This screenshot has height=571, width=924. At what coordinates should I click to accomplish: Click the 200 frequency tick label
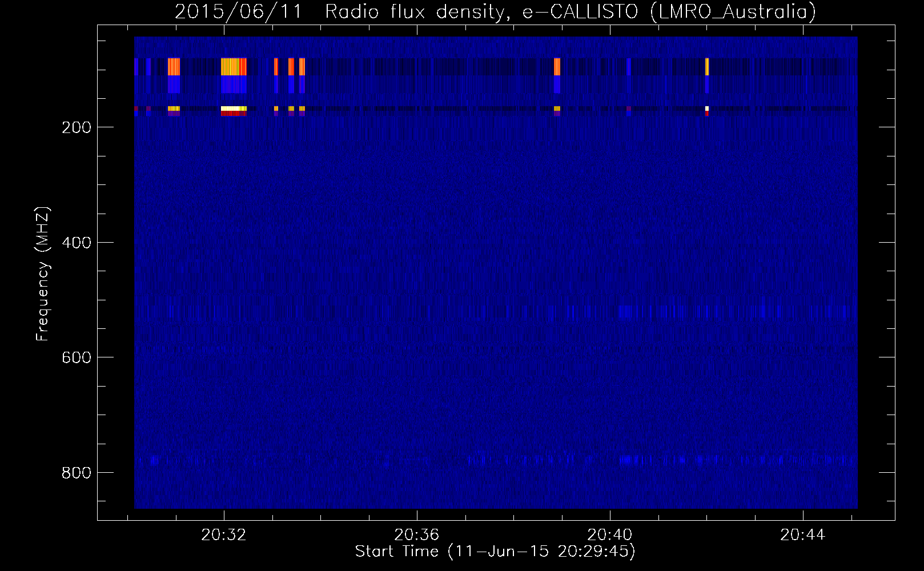coord(77,127)
